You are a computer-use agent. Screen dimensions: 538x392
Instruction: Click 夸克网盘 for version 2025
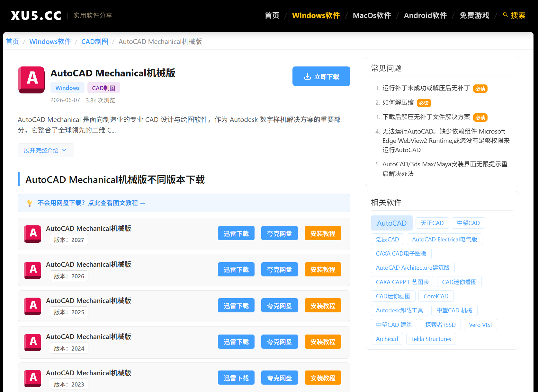pyautogui.click(x=280, y=306)
